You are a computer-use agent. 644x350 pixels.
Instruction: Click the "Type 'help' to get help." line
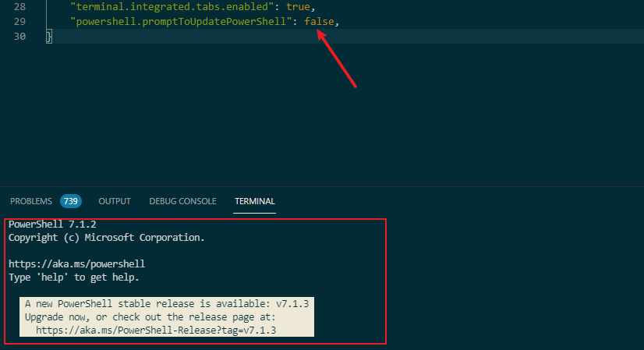pos(74,278)
